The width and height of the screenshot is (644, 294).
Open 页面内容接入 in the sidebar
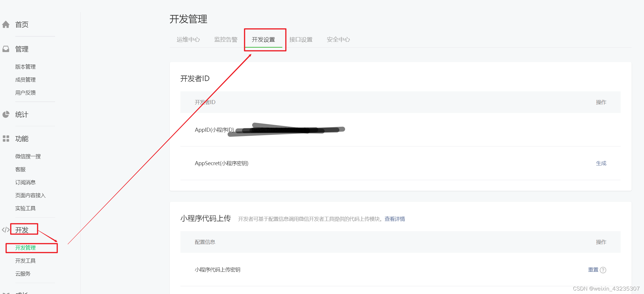pos(30,195)
